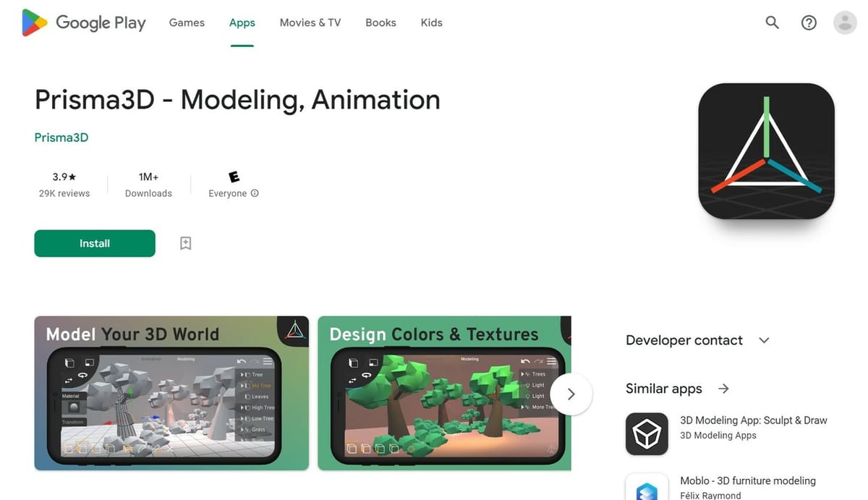Open the search magnifier icon
This screenshot has height=500, width=868.
(773, 22)
